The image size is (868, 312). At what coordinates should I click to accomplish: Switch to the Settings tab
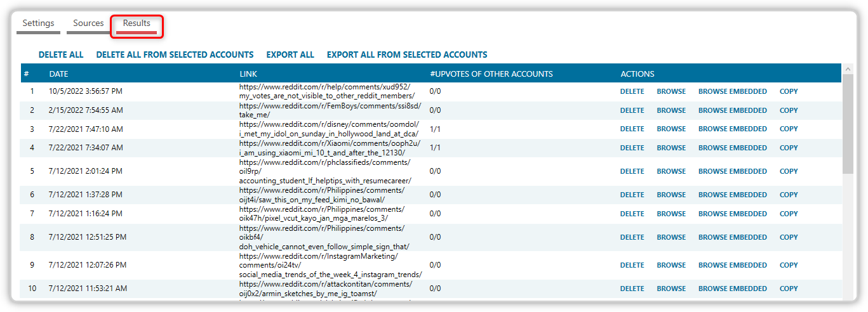point(38,23)
